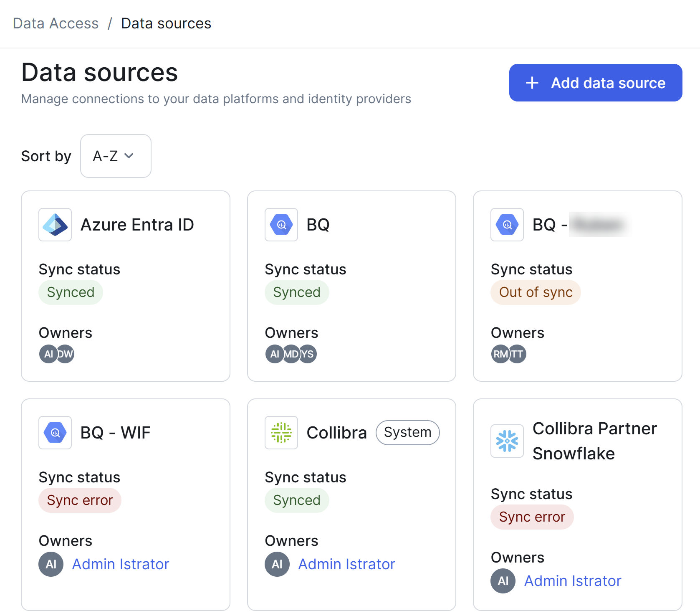Click Add data source button

point(596,83)
